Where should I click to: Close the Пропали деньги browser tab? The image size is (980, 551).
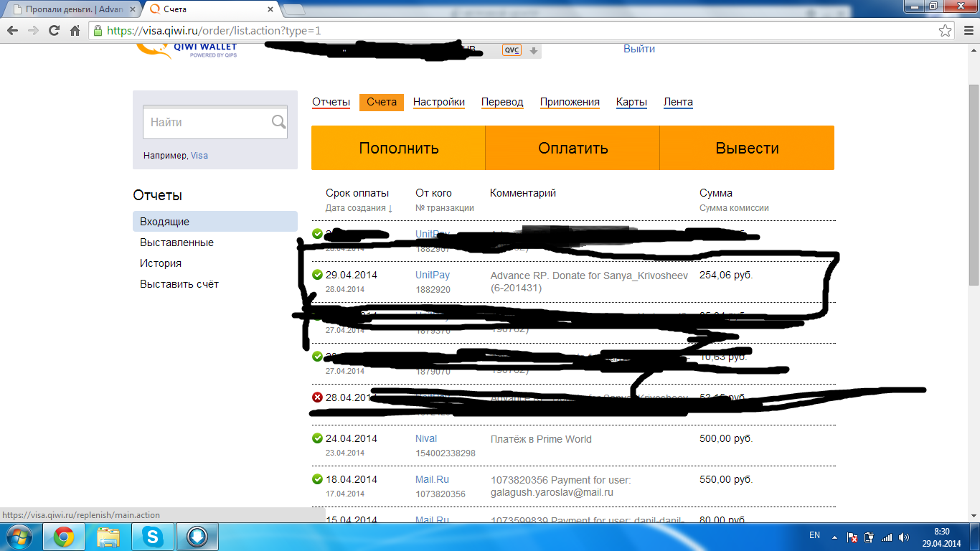click(132, 9)
